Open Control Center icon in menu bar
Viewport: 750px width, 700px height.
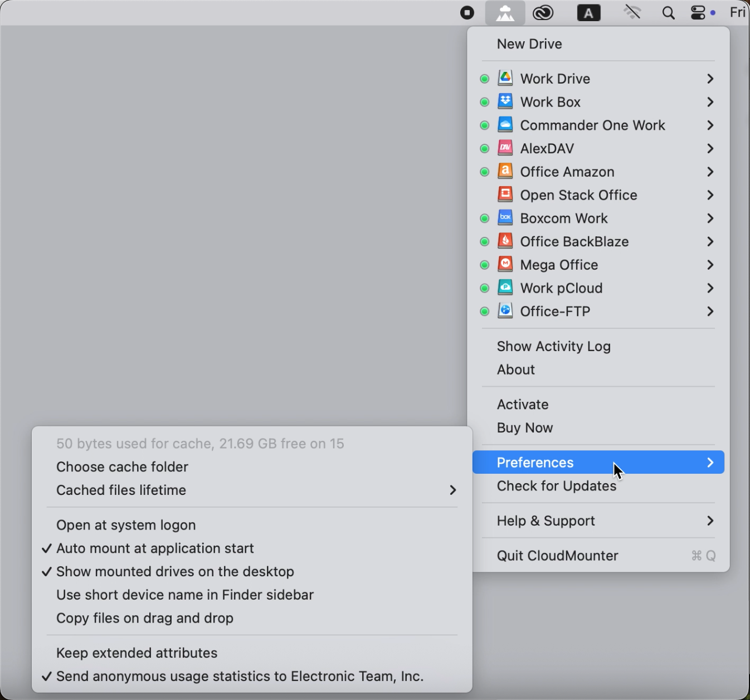click(x=699, y=13)
